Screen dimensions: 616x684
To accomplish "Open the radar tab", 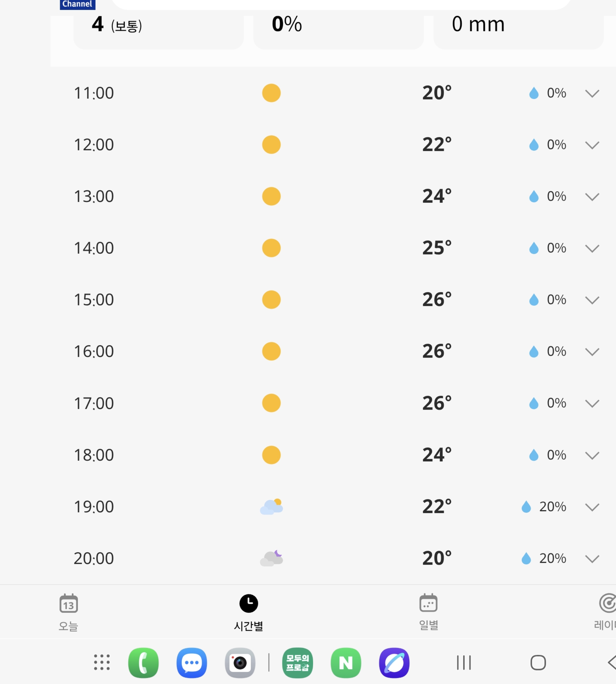I will (x=607, y=612).
